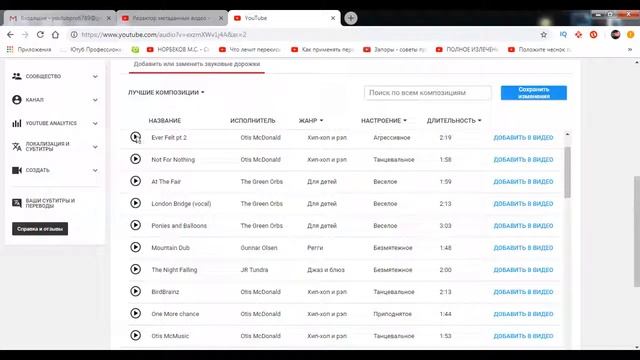
Task: Play the Ever Felt pt 2 track
Action: (x=135, y=137)
